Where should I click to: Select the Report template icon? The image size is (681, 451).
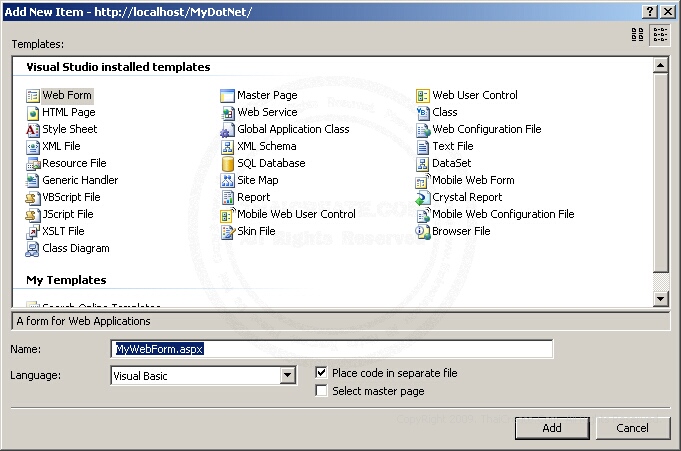[227, 197]
